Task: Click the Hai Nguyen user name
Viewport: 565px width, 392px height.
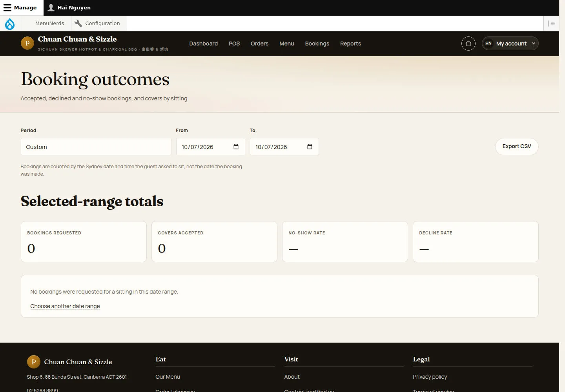Action: tap(74, 7)
